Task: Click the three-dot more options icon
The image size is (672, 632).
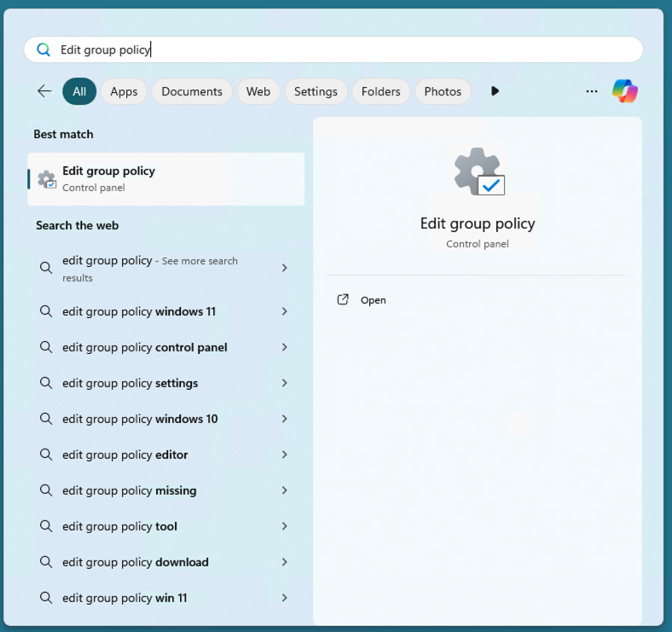Action: 592,91
